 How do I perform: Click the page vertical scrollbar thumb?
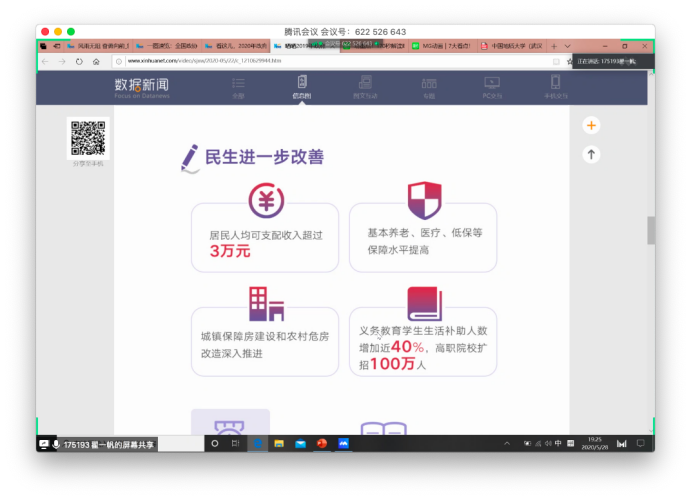click(650, 229)
